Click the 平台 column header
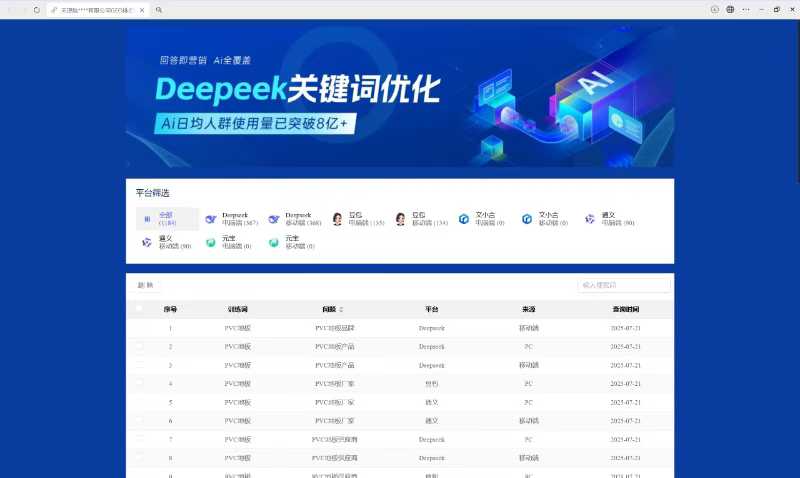 (x=432, y=309)
